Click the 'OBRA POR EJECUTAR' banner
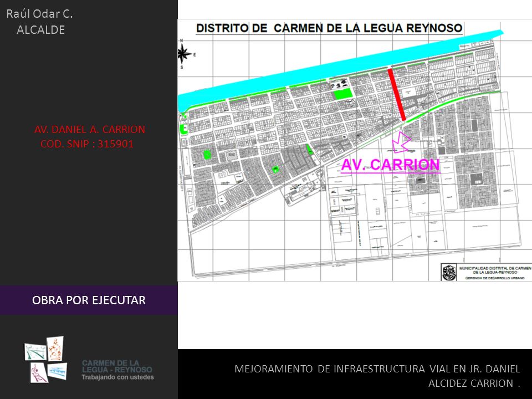Screen dimensions: 532x399 [89, 300]
